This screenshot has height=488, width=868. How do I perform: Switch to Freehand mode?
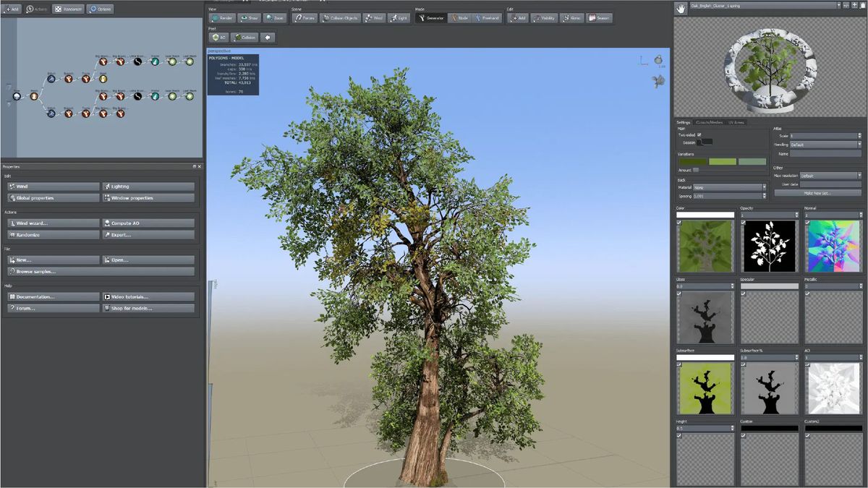coord(487,18)
